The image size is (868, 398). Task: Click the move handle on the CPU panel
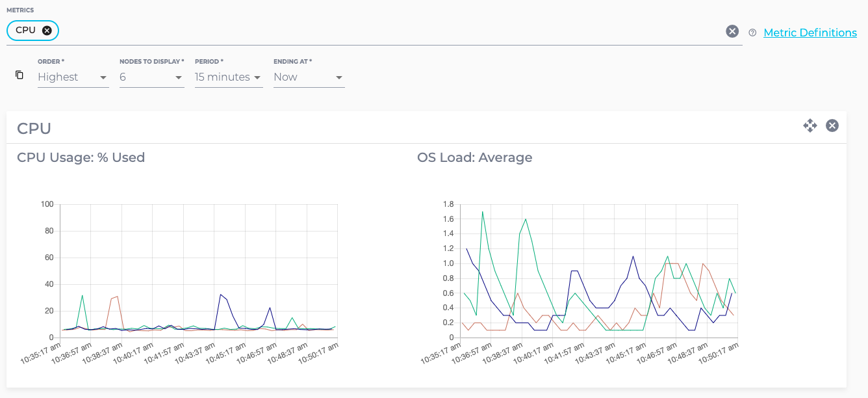click(810, 126)
